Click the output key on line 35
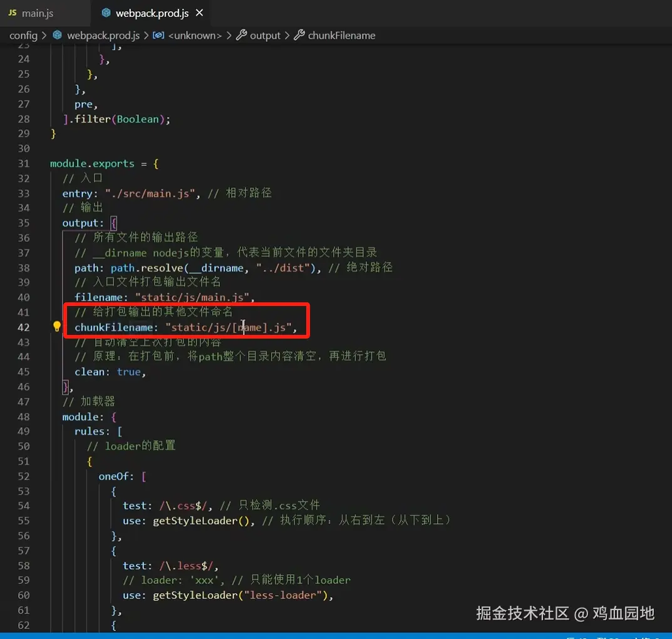672x639 pixels. coord(81,223)
